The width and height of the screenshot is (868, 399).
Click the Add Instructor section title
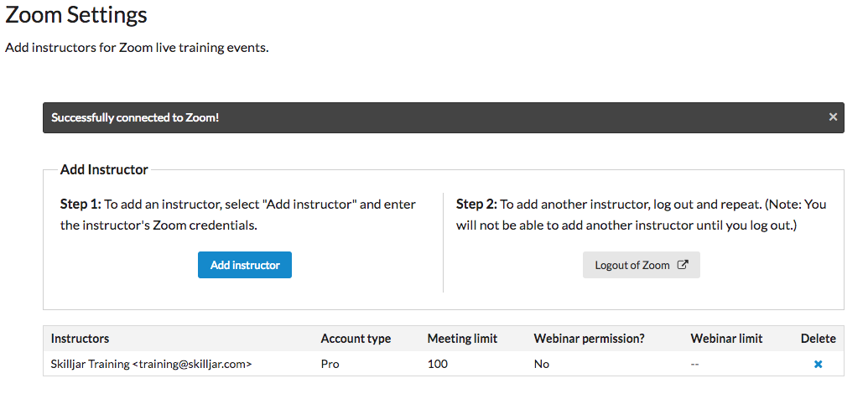click(x=104, y=169)
